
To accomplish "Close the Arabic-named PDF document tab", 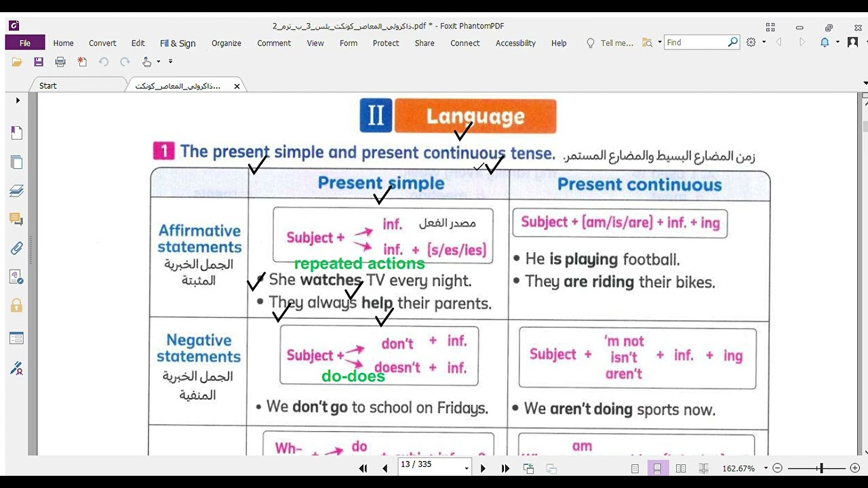I will [x=237, y=86].
